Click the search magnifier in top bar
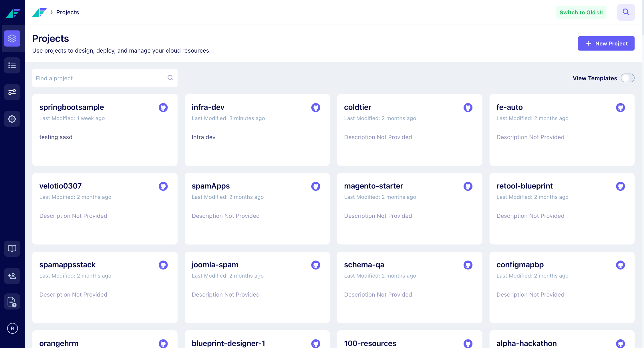Viewport: 644px width, 348px height. tap(626, 12)
